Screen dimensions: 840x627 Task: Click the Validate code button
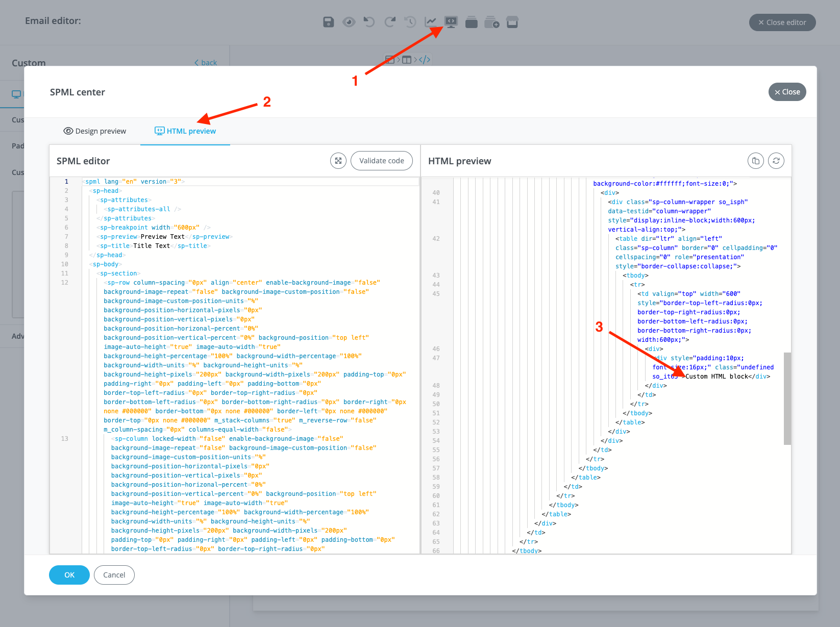click(381, 161)
